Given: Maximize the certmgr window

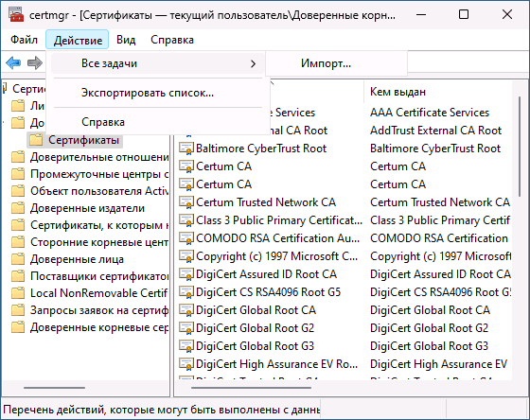Looking at the screenshot, I should pyautogui.click(x=464, y=14).
